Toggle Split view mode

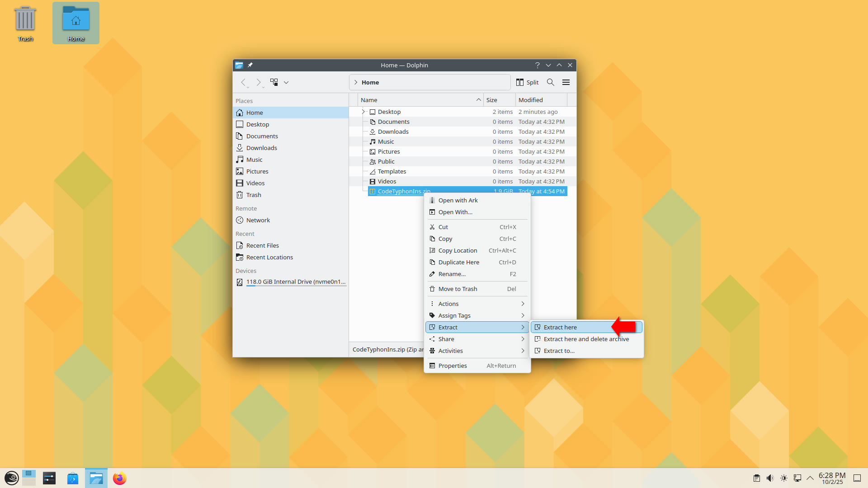[x=527, y=82]
